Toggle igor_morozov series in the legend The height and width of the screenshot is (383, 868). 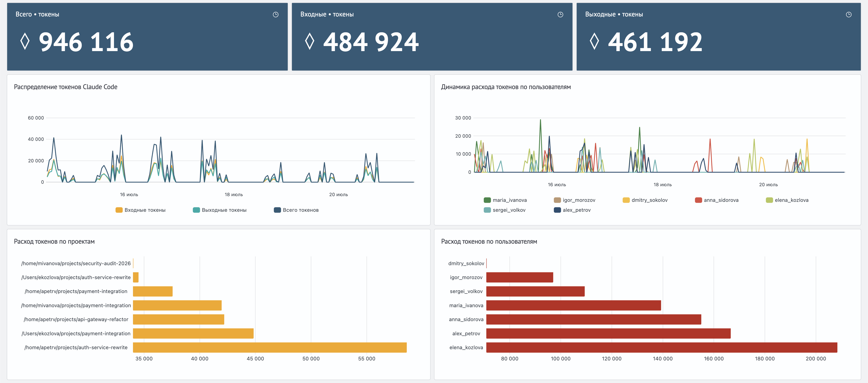[575, 200]
